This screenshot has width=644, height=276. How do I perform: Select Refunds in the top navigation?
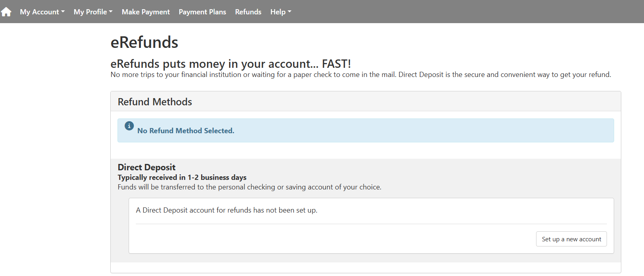click(248, 12)
